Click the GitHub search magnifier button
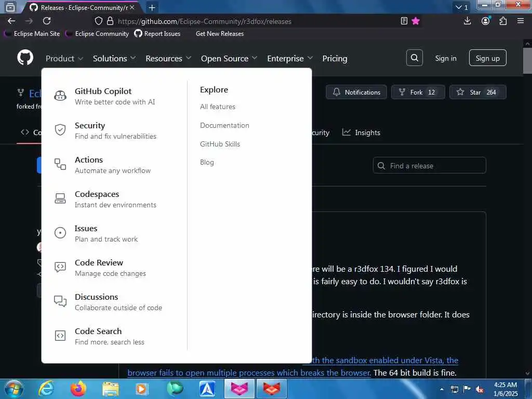The height and width of the screenshot is (399, 532). (x=414, y=58)
